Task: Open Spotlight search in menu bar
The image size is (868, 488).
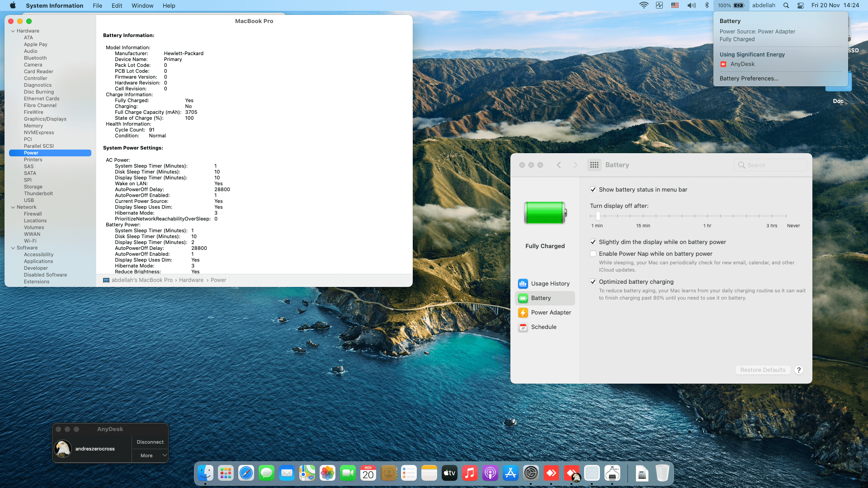Action: pyautogui.click(x=786, y=5)
